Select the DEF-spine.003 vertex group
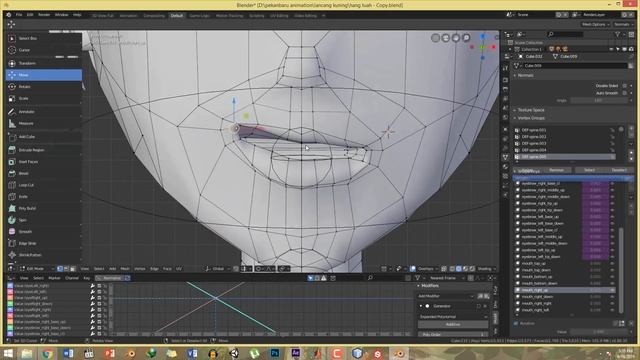 pyautogui.click(x=564, y=144)
